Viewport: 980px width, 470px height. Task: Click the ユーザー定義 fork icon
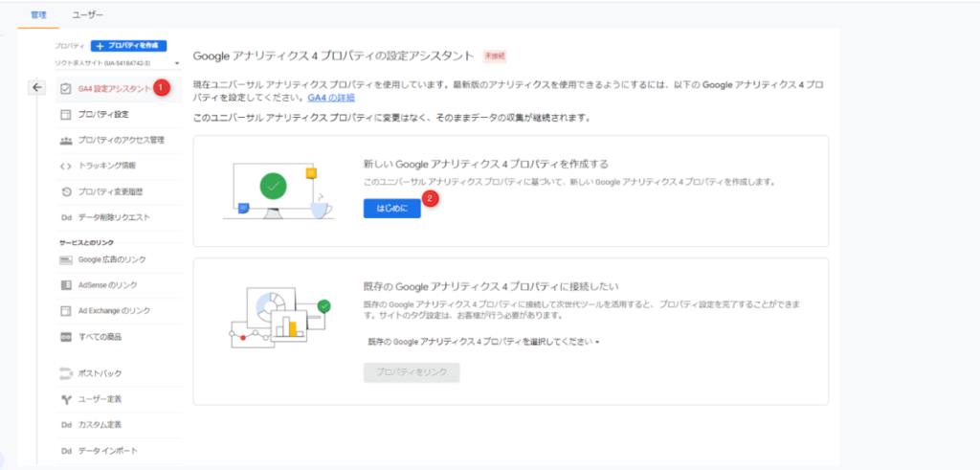coord(66,399)
